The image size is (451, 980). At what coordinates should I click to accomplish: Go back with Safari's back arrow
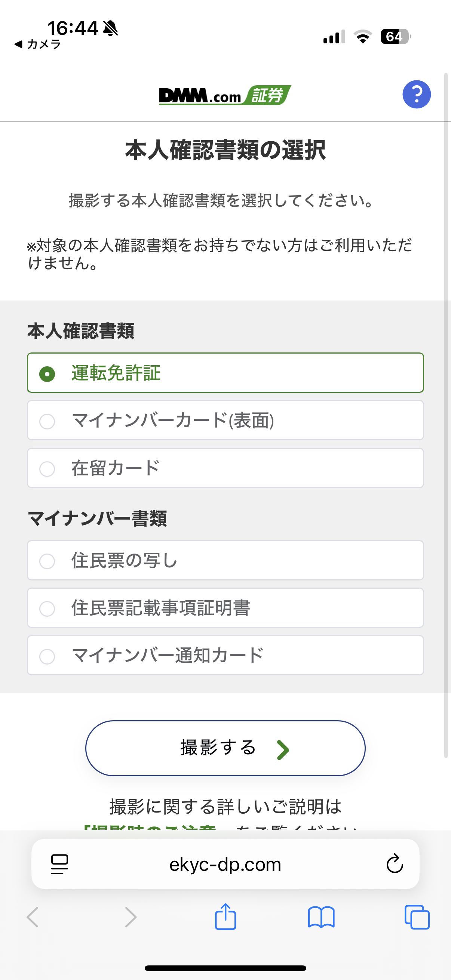coord(33,917)
